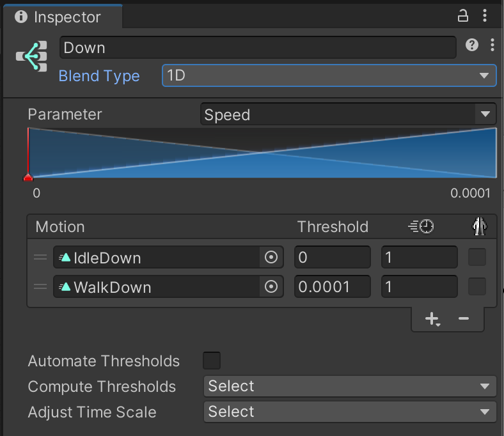Remove selected motion with minus button
The height and width of the screenshot is (436, 504).
tap(464, 319)
